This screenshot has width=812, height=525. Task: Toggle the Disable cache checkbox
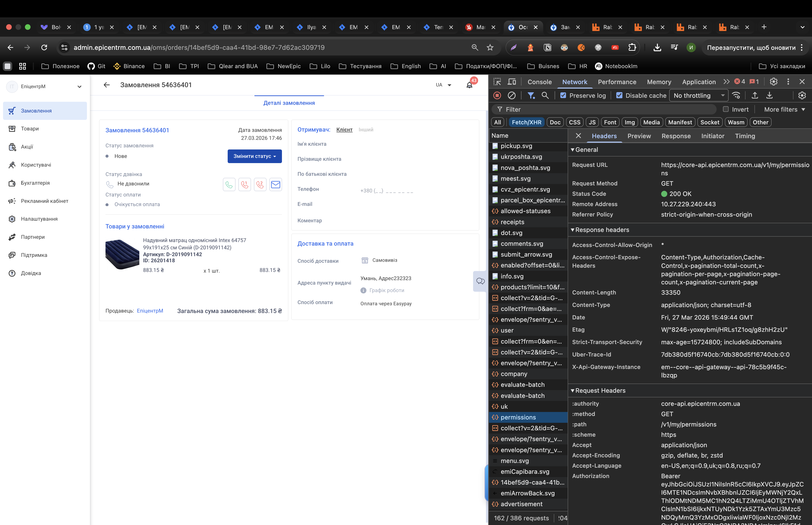click(x=619, y=95)
